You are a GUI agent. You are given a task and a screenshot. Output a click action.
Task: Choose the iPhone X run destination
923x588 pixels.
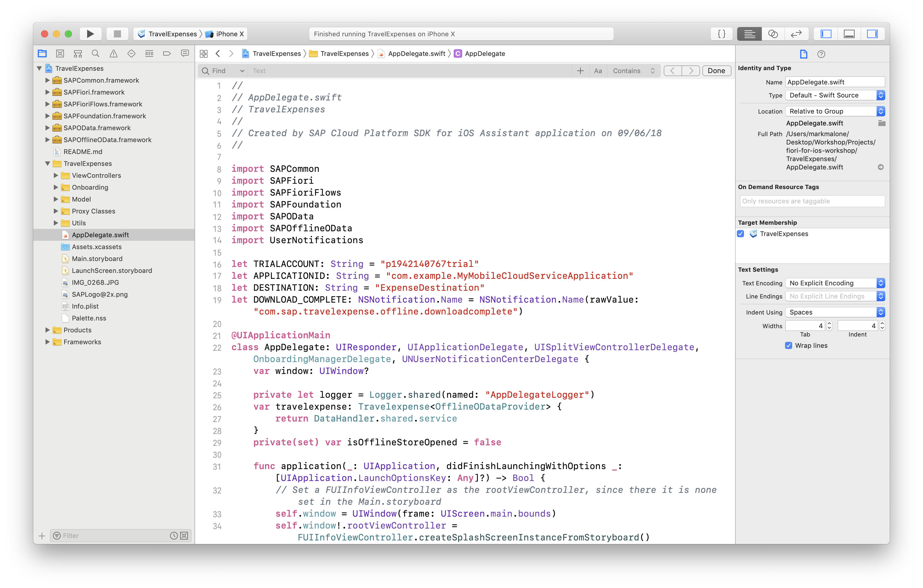pos(225,34)
